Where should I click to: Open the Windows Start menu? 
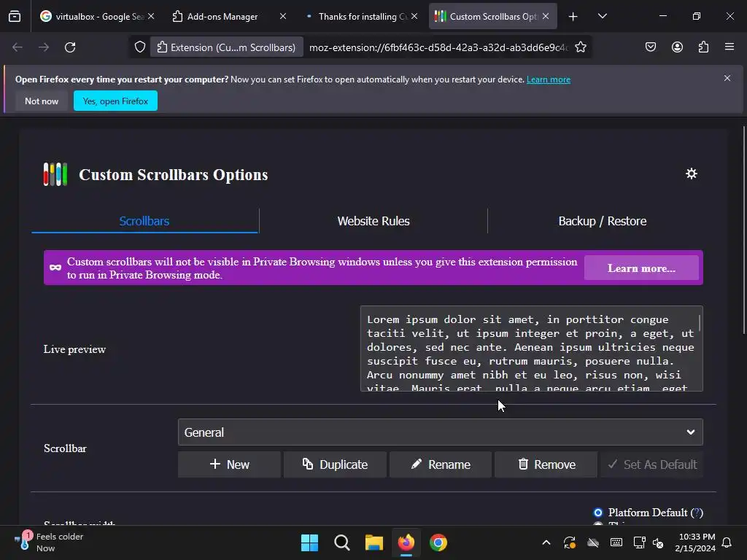click(x=309, y=542)
